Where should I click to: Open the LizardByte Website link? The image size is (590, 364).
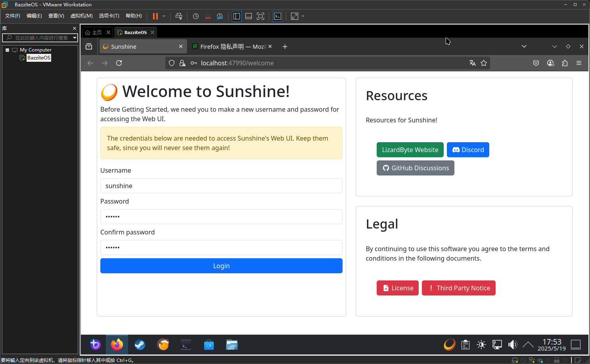pyautogui.click(x=410, y=150)
